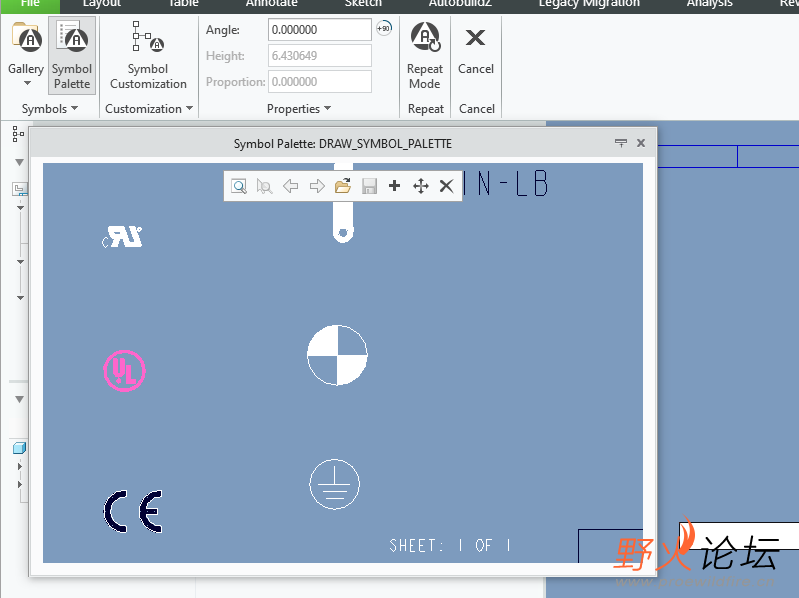The height and width of the screenshot is (598, 799).
Task: Switch to the Sketch tab
Action: (363, 4)
